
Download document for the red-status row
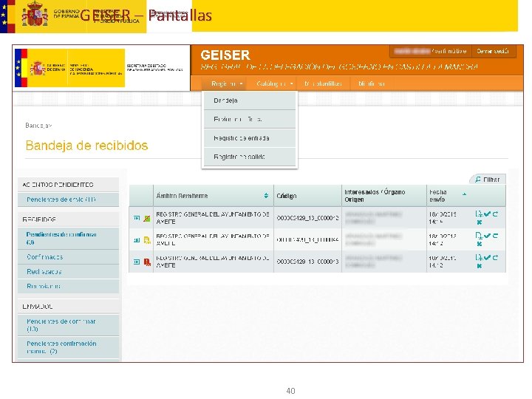[479, 258]
